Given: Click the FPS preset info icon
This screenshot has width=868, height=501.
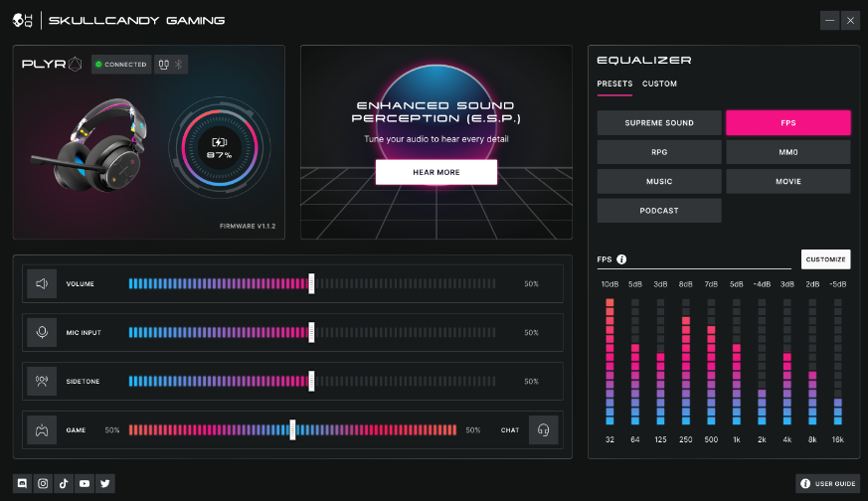Looking at the screenshot, I should pos(621,259).
